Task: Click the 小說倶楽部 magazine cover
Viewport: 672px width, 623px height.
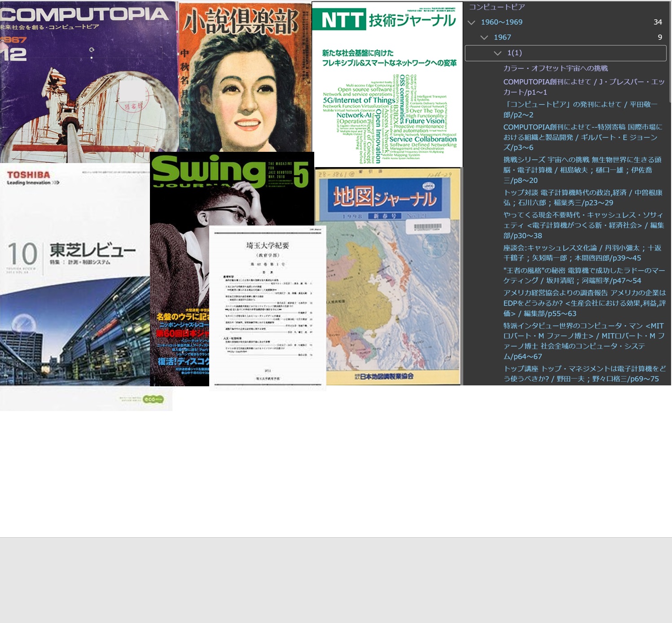Action: pyautogui.click(x=245, y=77)
